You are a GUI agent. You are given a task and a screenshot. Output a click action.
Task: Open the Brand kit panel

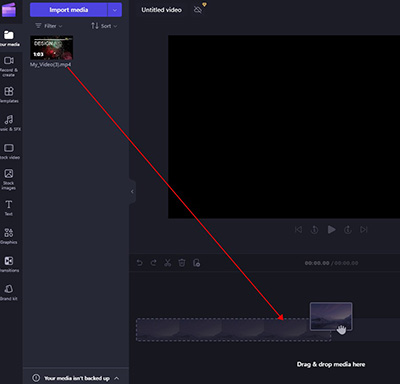click(x=9, y=292)
